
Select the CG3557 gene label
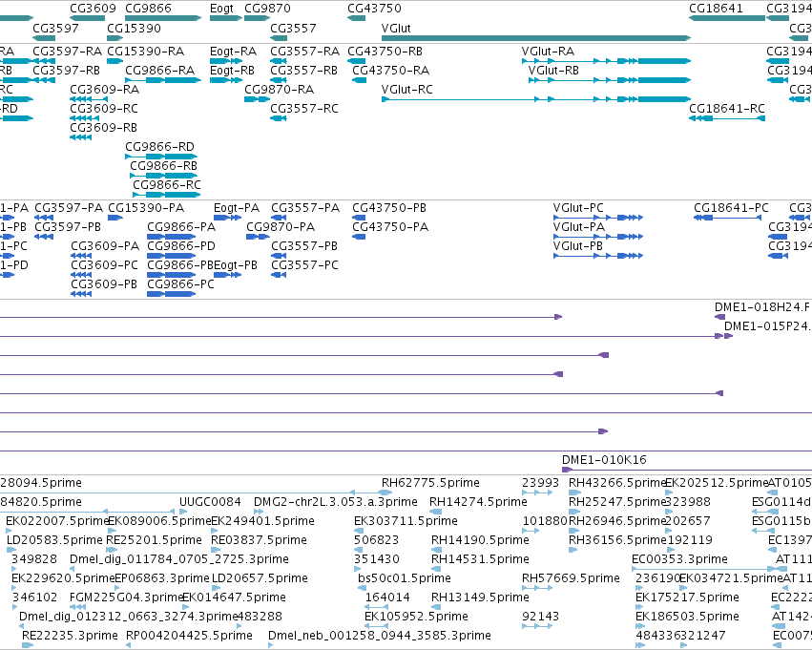point(293,28)
